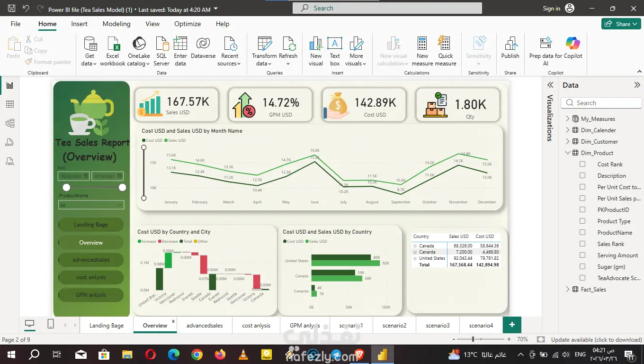The width and height of the screenshot is (644, 364).
Task: Go to the Optimize ribbon tab
Action: [188, 24]
